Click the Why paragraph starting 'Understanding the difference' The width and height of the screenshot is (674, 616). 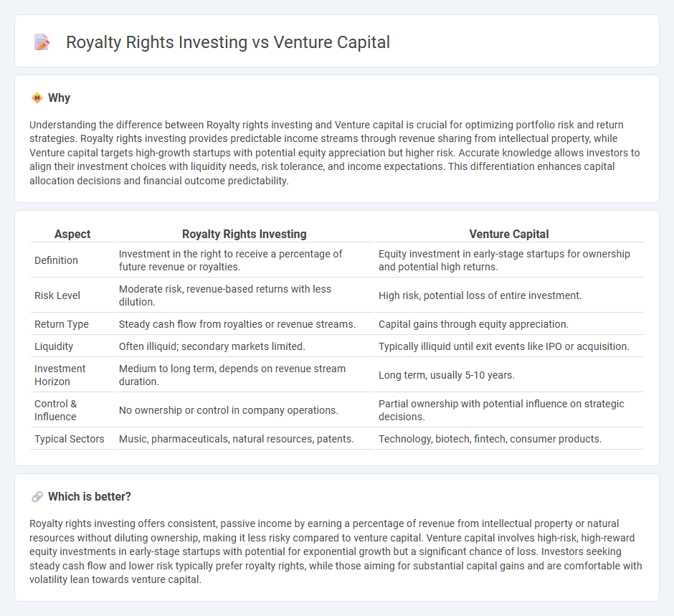point(335,153)
